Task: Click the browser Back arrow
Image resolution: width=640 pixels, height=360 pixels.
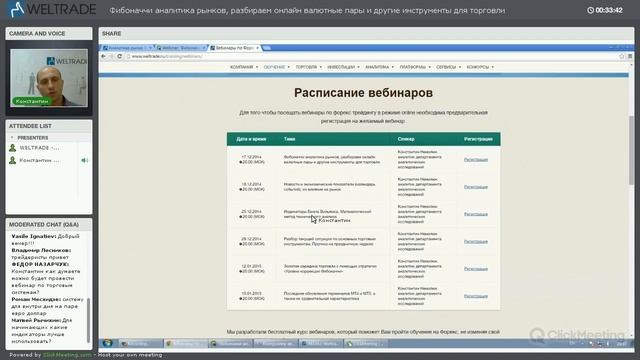Action: coord(104,56)
